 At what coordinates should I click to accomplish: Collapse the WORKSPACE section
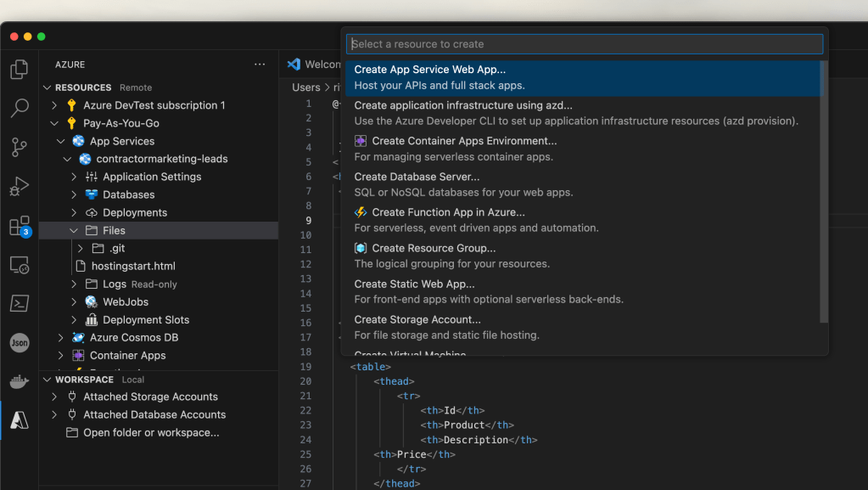click(47, 380)
